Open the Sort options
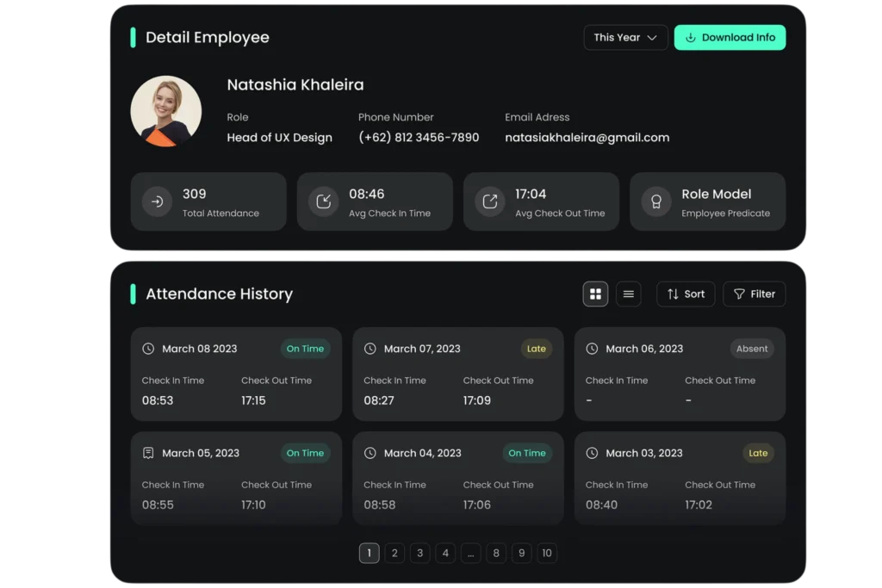This screenshot has width=882, height=588. coord(686,294)
